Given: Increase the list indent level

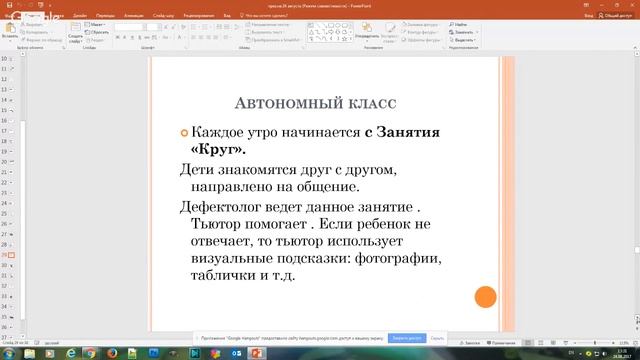Looking at the screenshot, I should (227, 27).
